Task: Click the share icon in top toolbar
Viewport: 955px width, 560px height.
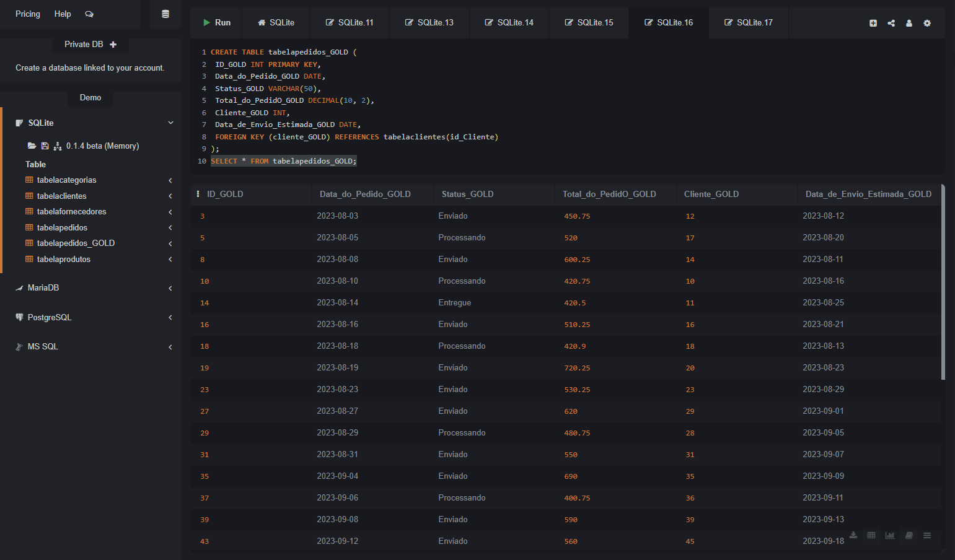Action: coord(891,23)
